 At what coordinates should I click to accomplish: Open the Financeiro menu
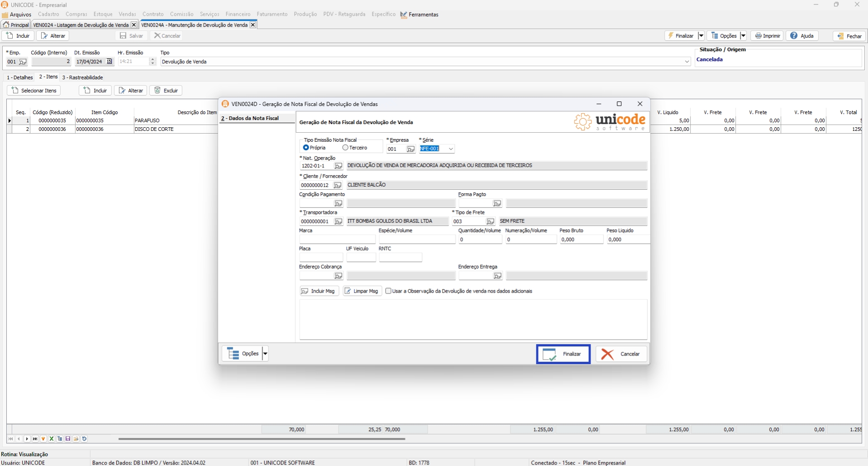point(238,14)
